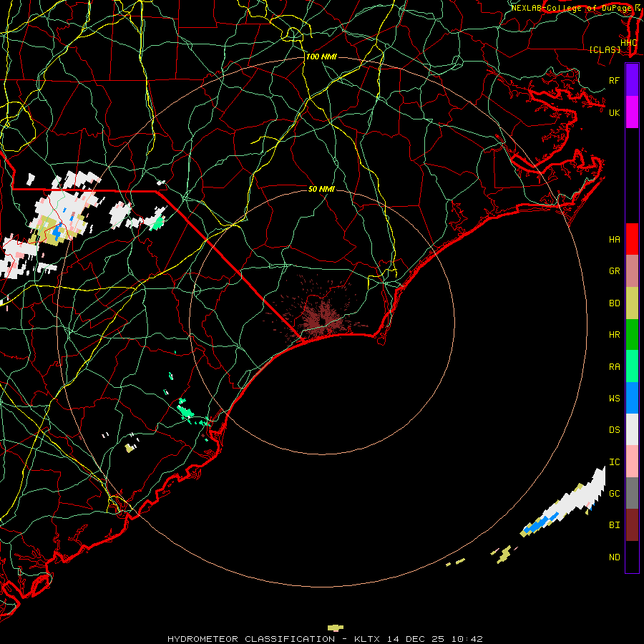644x644 pixels.
Task: Click the IC legend label
Action: (x=615, y=462)
